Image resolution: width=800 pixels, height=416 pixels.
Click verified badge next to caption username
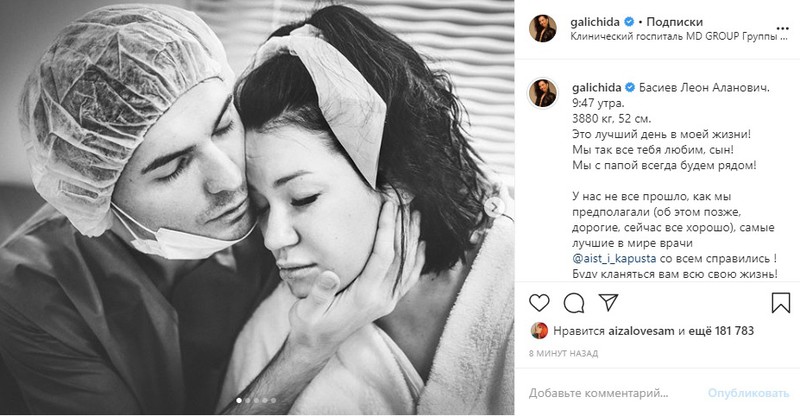[630, 88]
